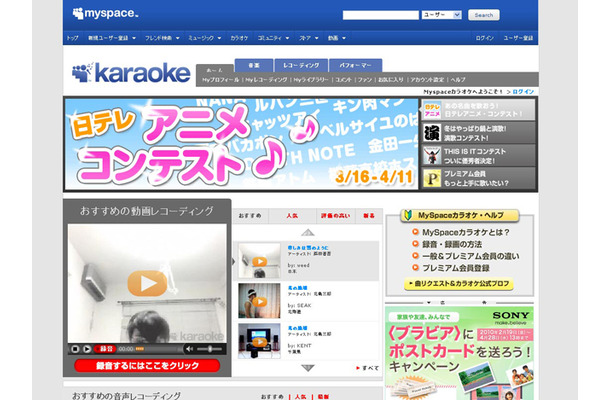This screenshot has width=610, height=400.
Task: Open the ミュージック dropdown menu
Action: [x=205, y=38]
